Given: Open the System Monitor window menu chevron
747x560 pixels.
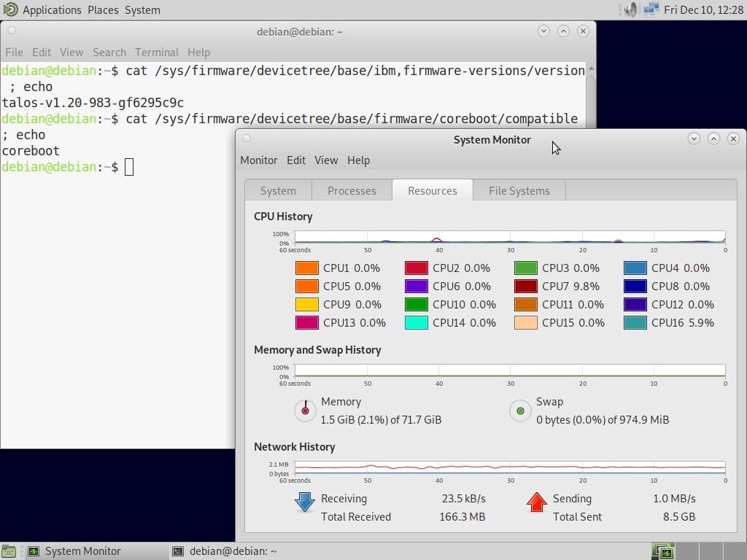Looking at the screenshot, I should click(x=693, y=138).
